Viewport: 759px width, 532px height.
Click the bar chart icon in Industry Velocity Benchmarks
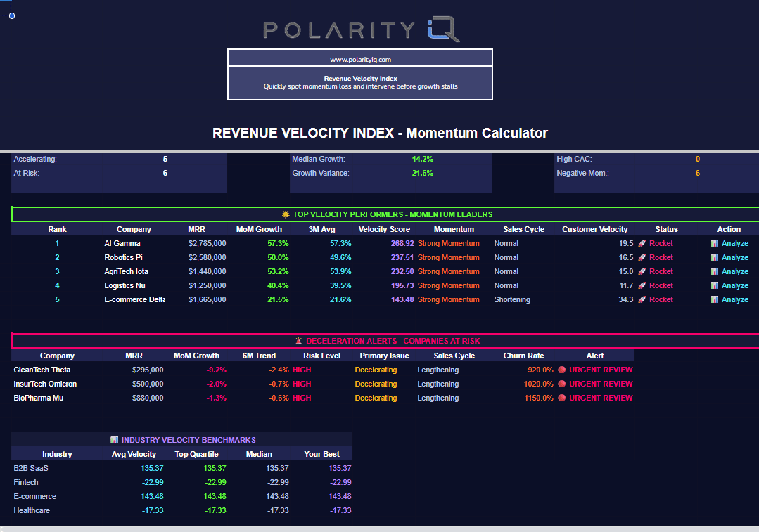[x=115, y=440]
